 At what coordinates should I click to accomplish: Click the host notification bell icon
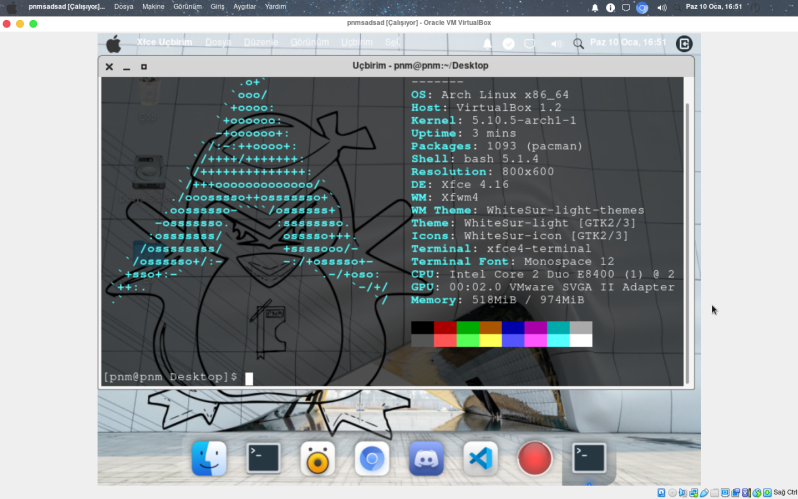point(594,8)
